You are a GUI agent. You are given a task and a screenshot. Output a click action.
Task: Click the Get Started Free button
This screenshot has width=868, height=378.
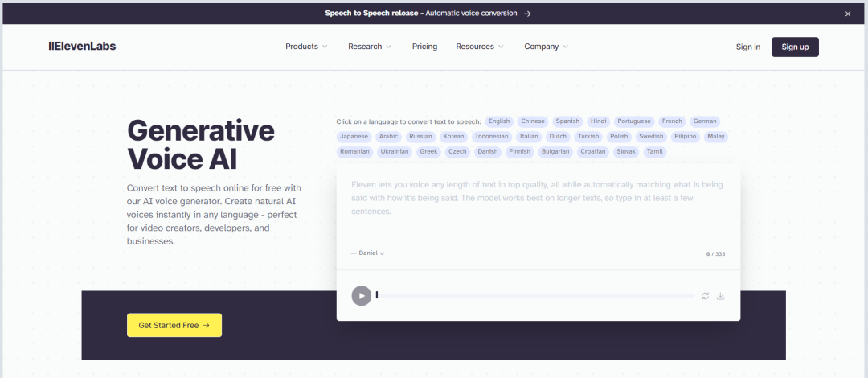[x=174, y=326]
